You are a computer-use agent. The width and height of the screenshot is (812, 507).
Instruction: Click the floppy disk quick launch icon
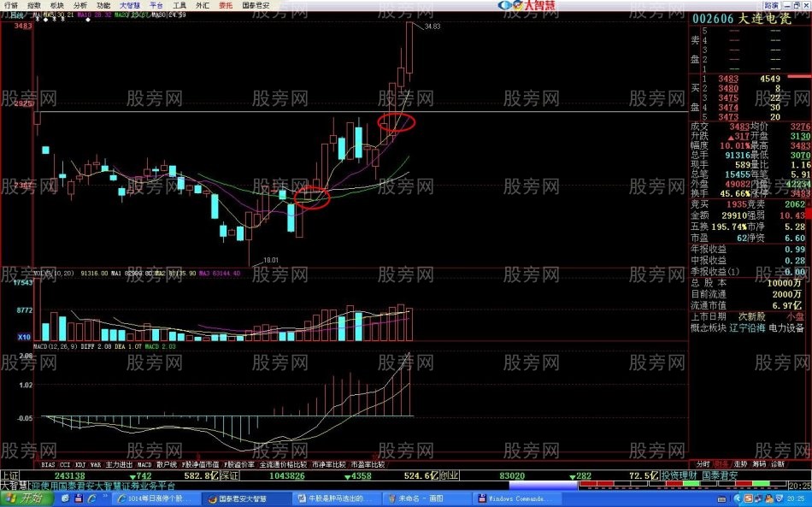(x=78, y=498)
